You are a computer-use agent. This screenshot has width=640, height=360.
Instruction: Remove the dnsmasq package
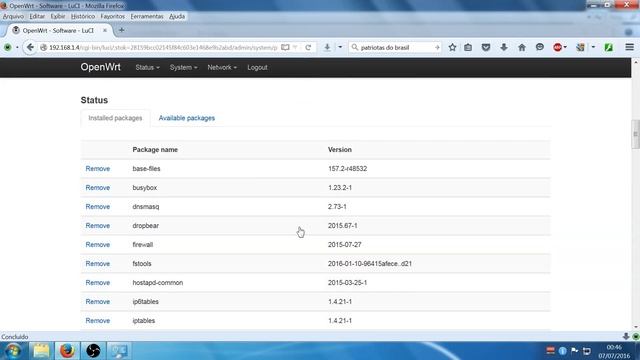(98, 207)
